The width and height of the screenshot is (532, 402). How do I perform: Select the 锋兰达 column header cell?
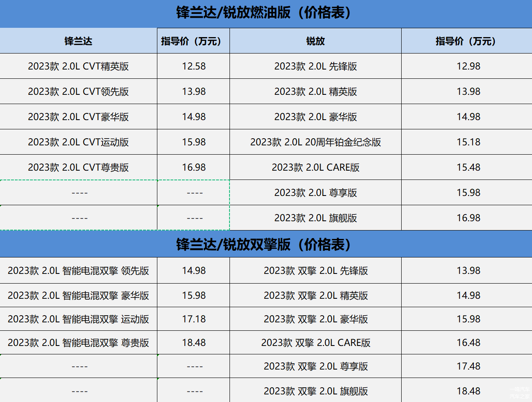78,41
